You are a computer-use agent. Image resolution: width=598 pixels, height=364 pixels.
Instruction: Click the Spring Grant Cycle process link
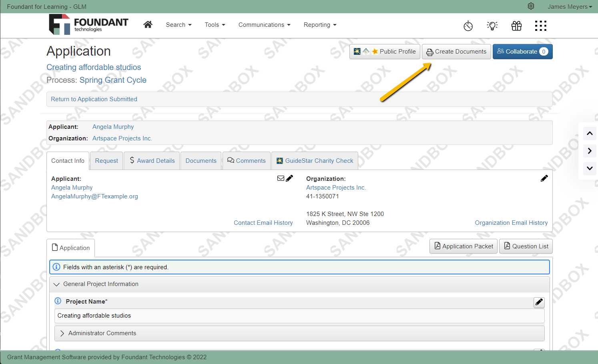tap(113, 80)
